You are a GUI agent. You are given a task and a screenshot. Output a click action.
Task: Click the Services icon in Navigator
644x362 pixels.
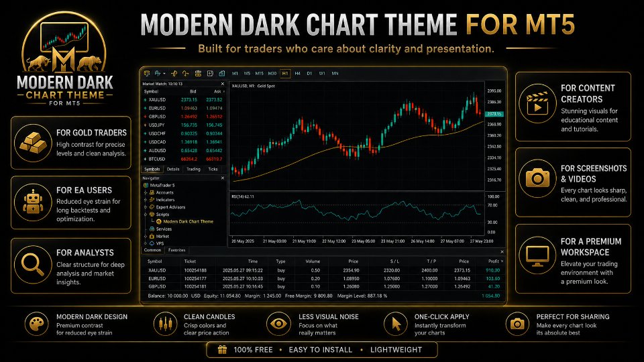(x=152, y=229)
